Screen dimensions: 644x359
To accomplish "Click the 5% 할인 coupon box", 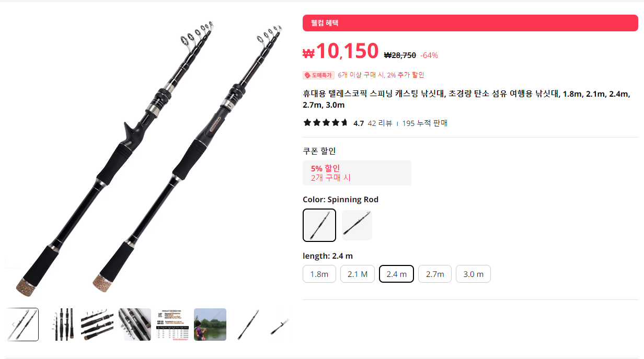I will (x=357, y=173).
